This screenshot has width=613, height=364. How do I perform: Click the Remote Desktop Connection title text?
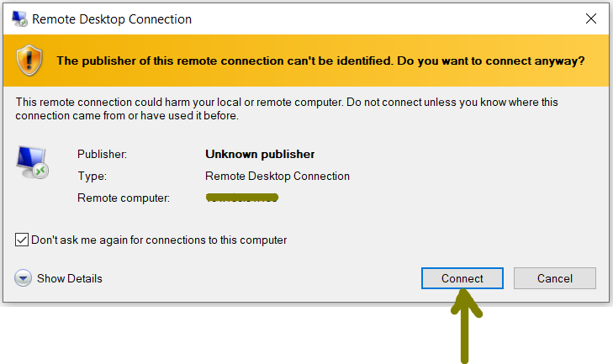(x=112, y=19)
